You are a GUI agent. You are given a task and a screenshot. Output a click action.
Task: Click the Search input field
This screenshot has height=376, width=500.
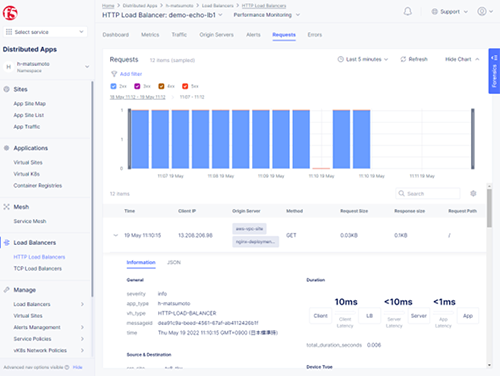tap(428, 193)
